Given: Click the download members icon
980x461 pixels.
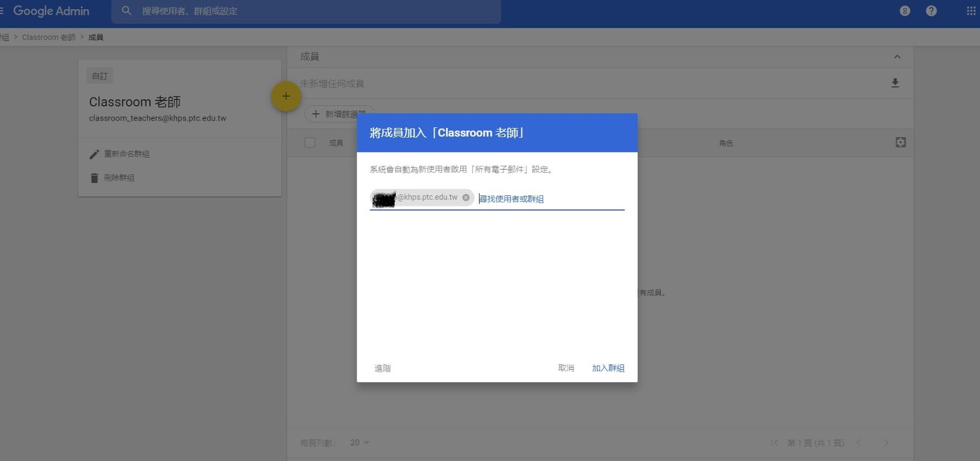Looking at the screenshot, I should (895, 83).
